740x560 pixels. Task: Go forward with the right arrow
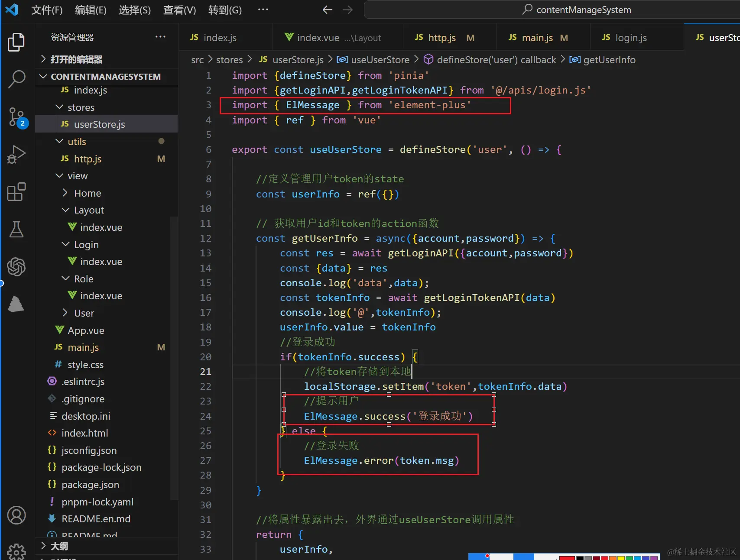[348, 10]
